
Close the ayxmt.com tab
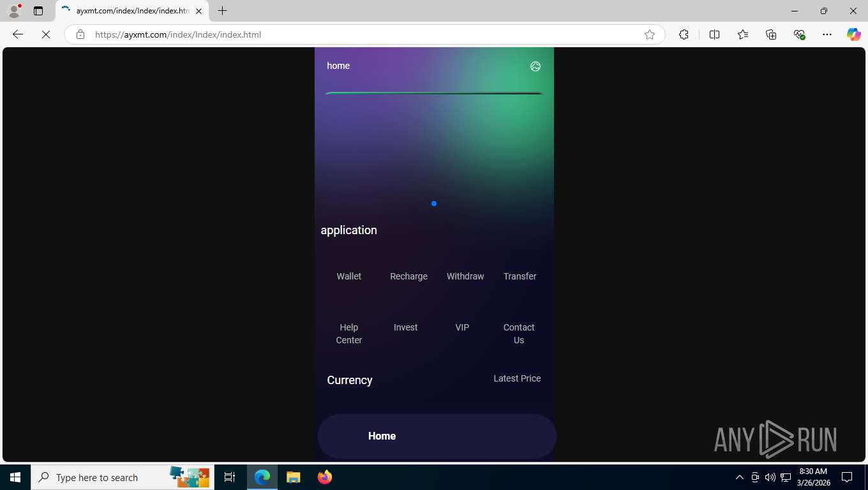pos(198,11)
